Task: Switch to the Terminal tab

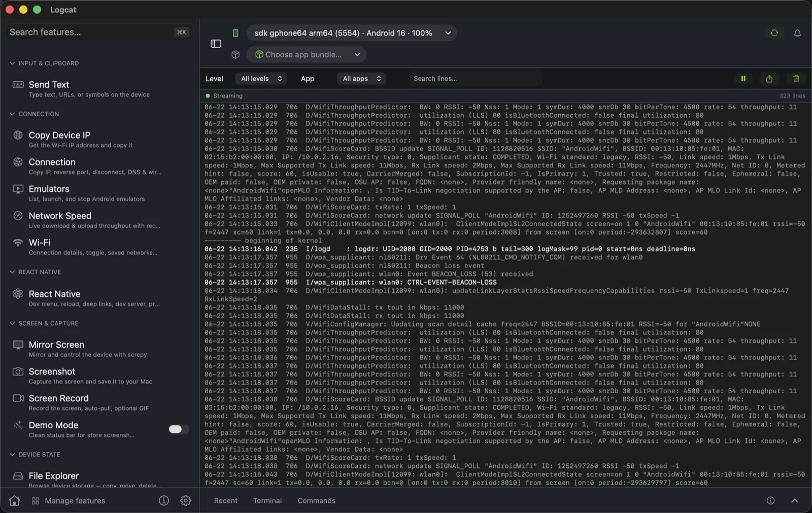Action: (267, 501)
